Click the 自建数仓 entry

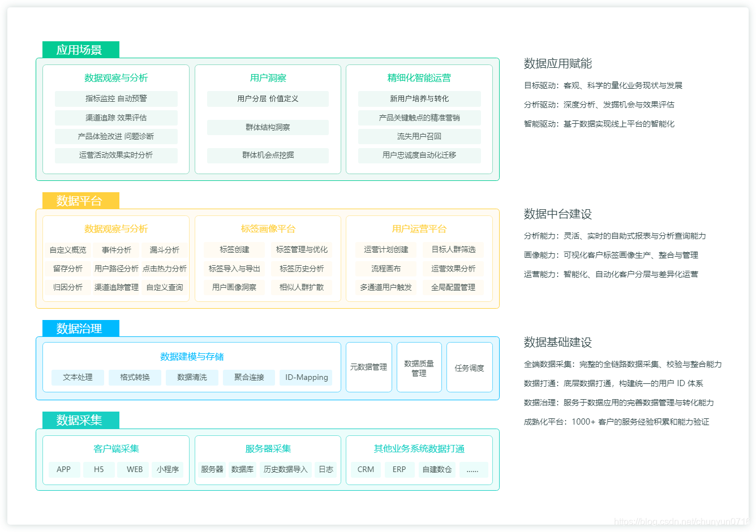[x=437, y=469]
